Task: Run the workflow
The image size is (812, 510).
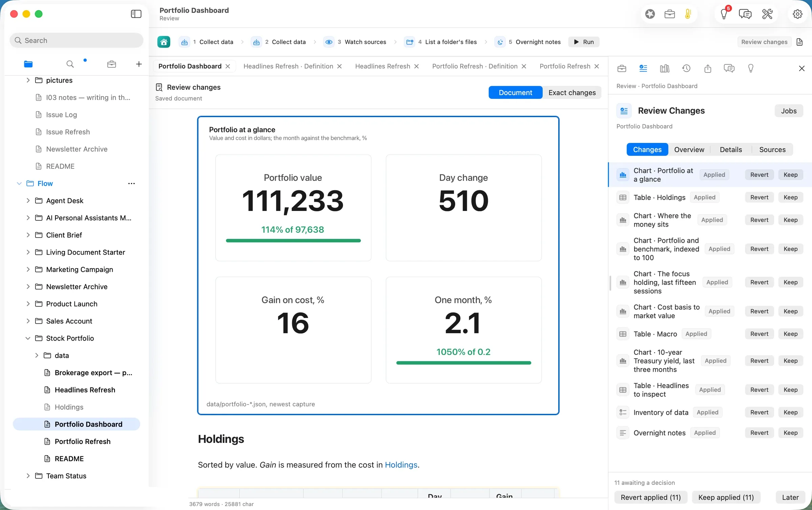Action: [584, 42]
